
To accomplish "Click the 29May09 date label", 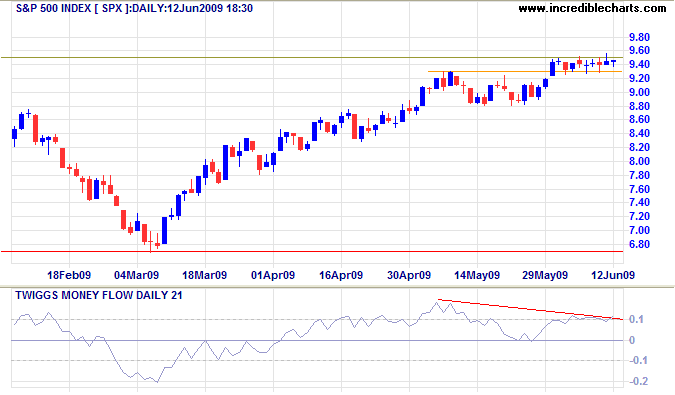I will point(545,275).
